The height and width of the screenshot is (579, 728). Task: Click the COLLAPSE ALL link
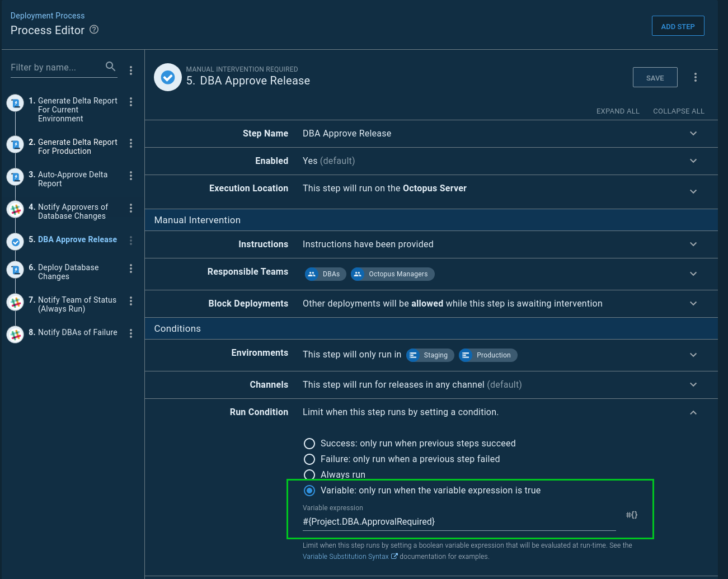click(678, 111)
